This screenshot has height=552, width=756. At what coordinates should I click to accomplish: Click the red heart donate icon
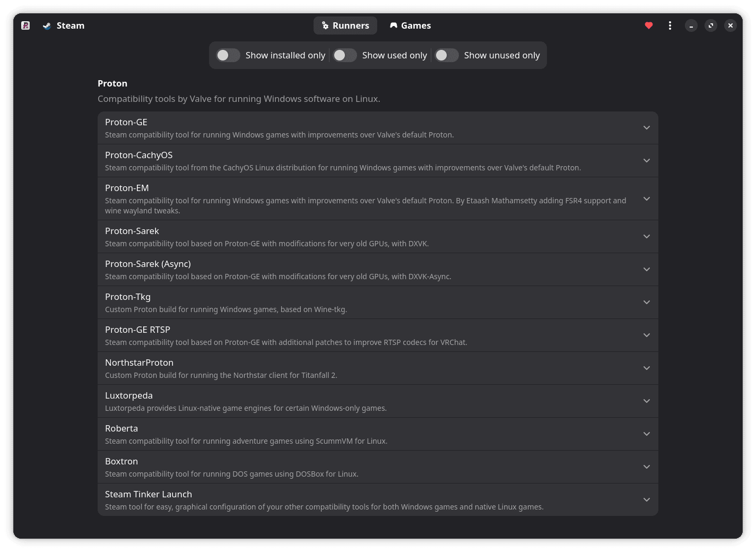click(x=648, y=25)
